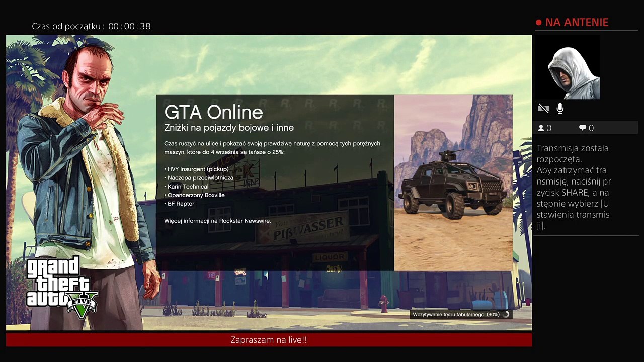Click the red live indicator dot
644x362 pixels.
539,23
